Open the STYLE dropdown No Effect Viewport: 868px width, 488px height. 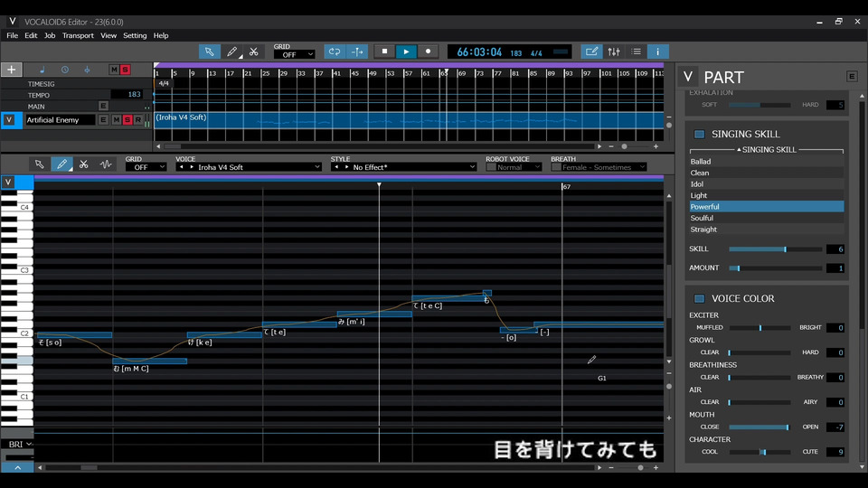tap(403, 167)
